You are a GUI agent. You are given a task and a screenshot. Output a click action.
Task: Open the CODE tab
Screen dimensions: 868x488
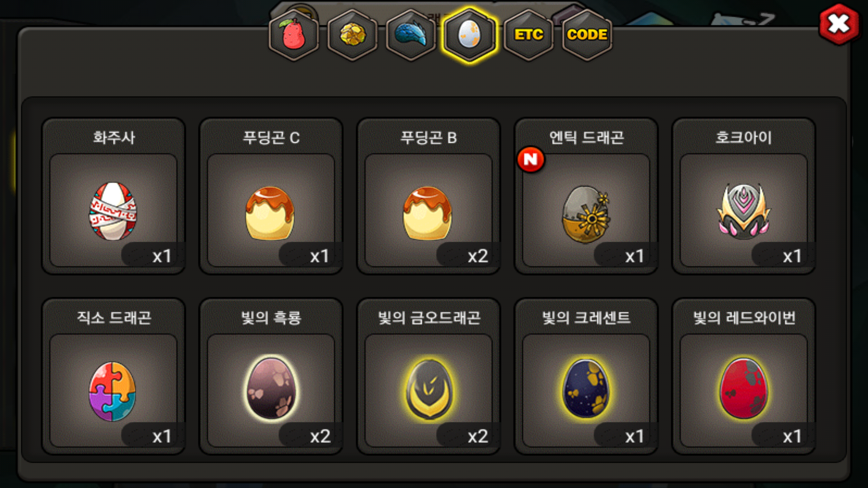click(587, 35)
